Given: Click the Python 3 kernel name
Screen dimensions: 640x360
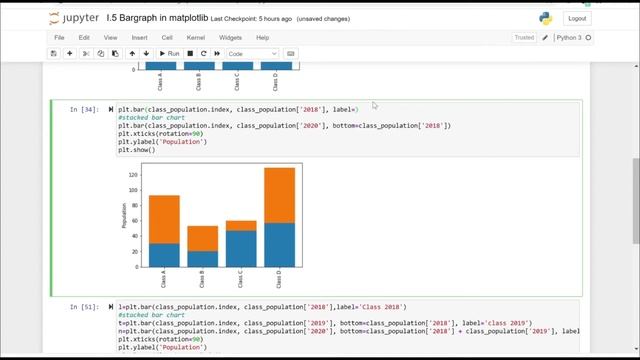Looking at the screenshot, I should [569, 38].
